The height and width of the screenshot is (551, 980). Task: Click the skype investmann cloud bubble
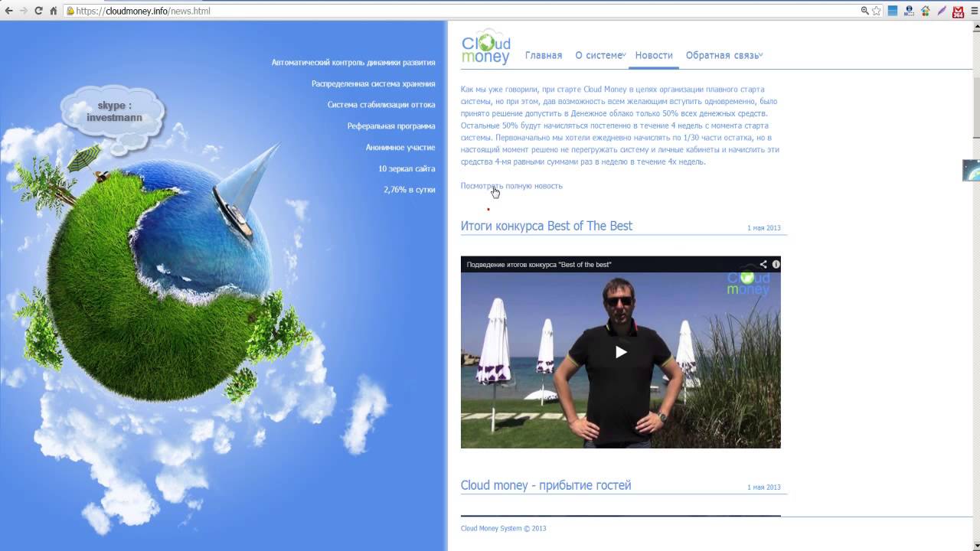[113, 113]
